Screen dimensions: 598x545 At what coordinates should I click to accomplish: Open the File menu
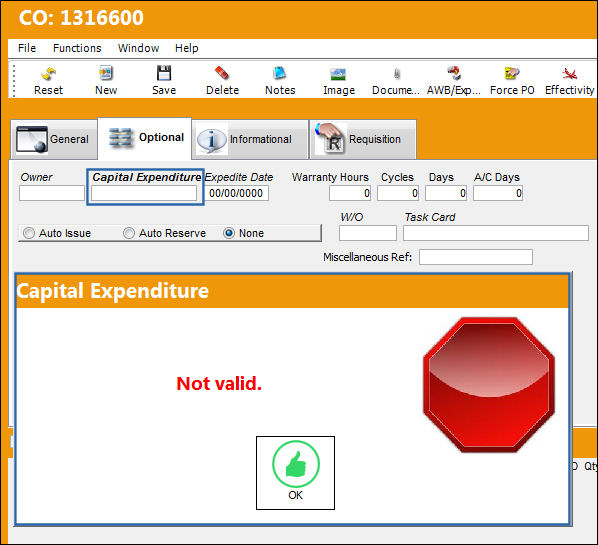pyautogui.click(x=27, y=48)
